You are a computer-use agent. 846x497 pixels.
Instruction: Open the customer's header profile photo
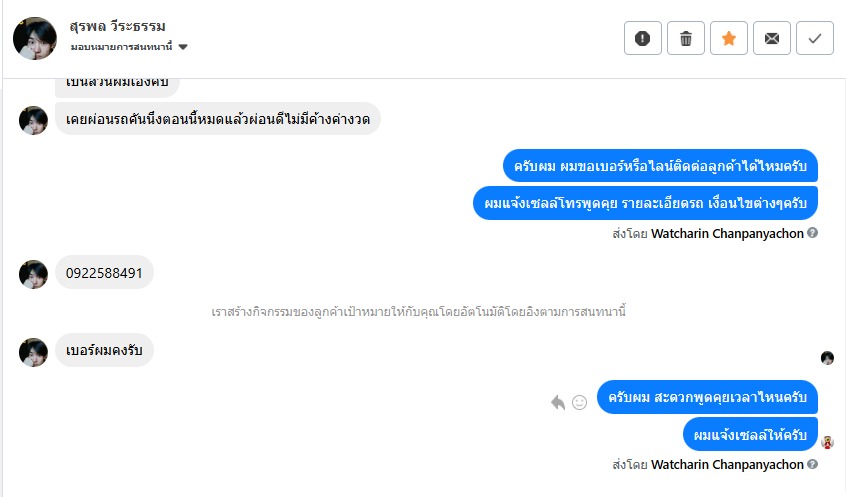35,38
